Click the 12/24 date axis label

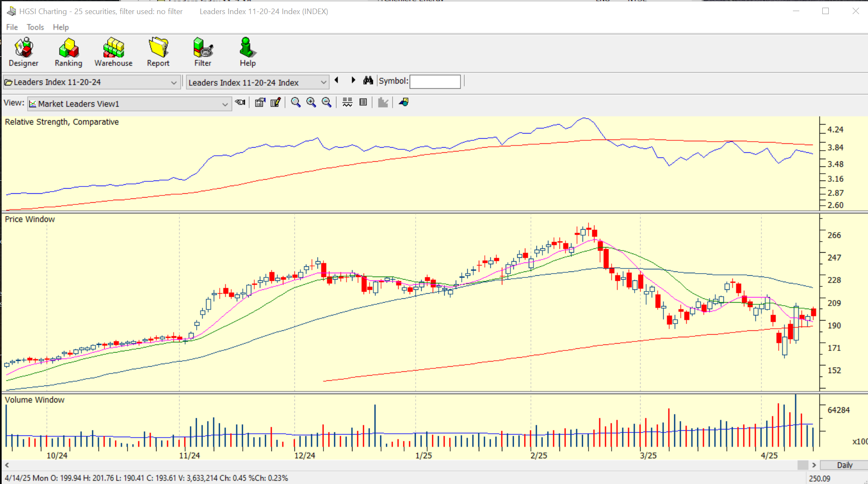[305, 455]
